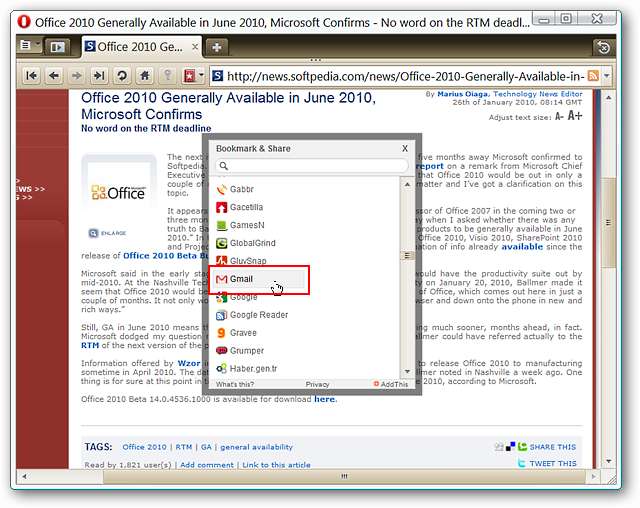Click share list scroll down arrow

click(407, 371)
